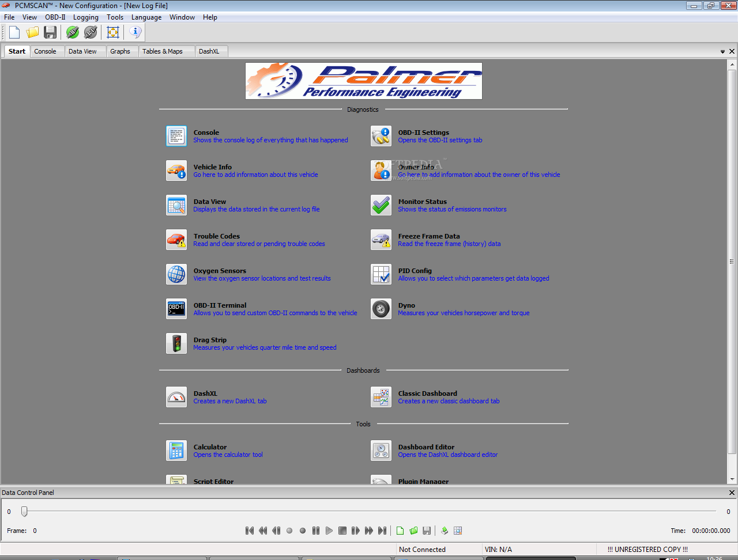Close the Data Control Panel
738x560 pixels.
tap(732, 493)
